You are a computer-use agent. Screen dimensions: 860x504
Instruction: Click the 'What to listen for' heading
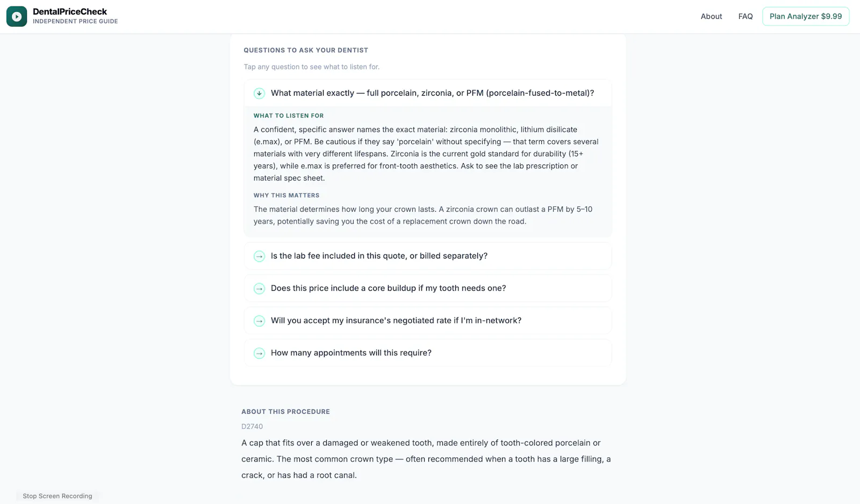[289, 116]
